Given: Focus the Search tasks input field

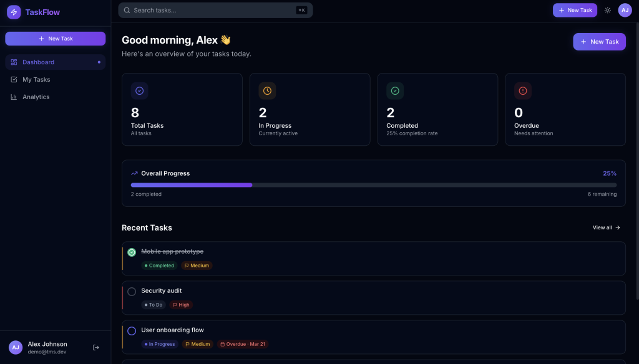Looking at the screenshot, I should [x=212, y=10].
